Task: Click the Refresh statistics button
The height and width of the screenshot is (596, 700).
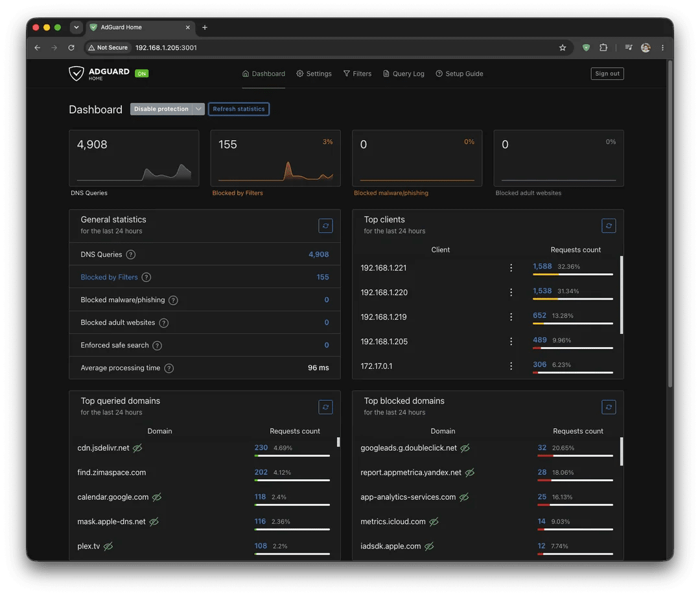Action: [239, 109]
